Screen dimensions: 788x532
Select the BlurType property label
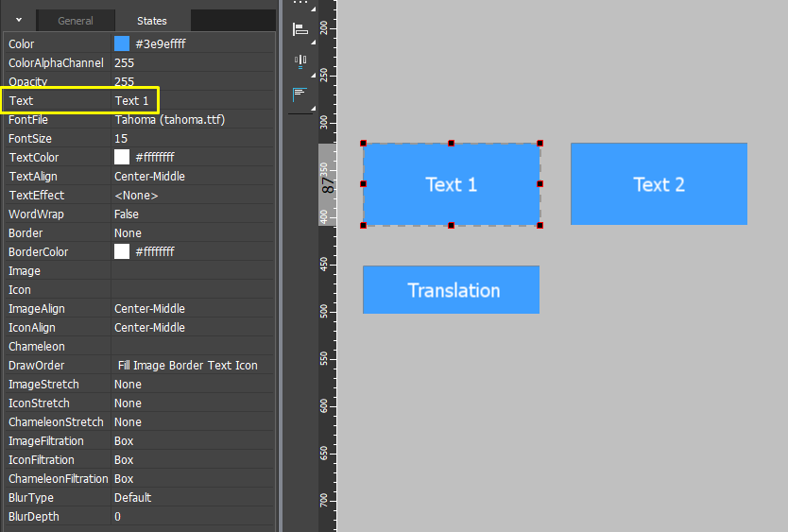30,498
